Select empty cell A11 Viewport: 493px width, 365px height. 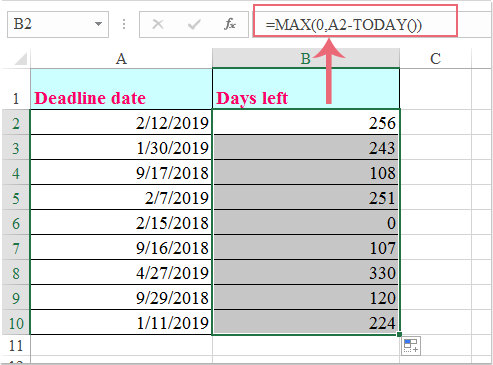pos(121,345)
